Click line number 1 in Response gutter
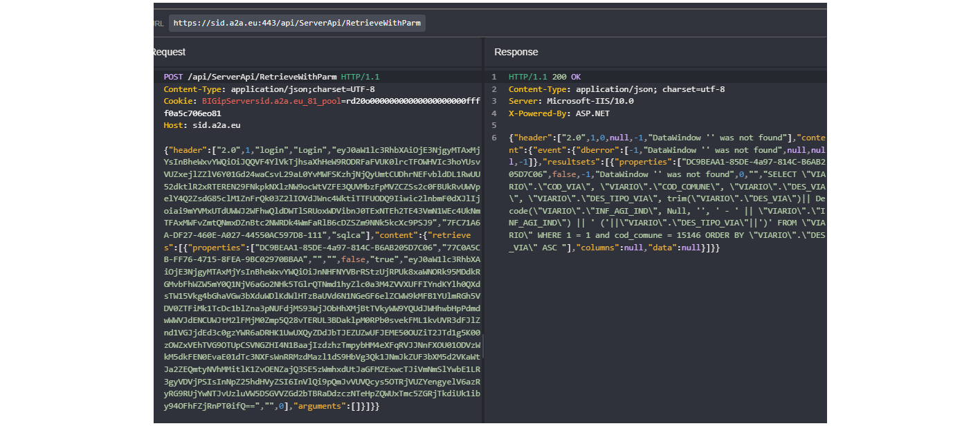This screenshot has height=426, width=980. click(494, 77)
